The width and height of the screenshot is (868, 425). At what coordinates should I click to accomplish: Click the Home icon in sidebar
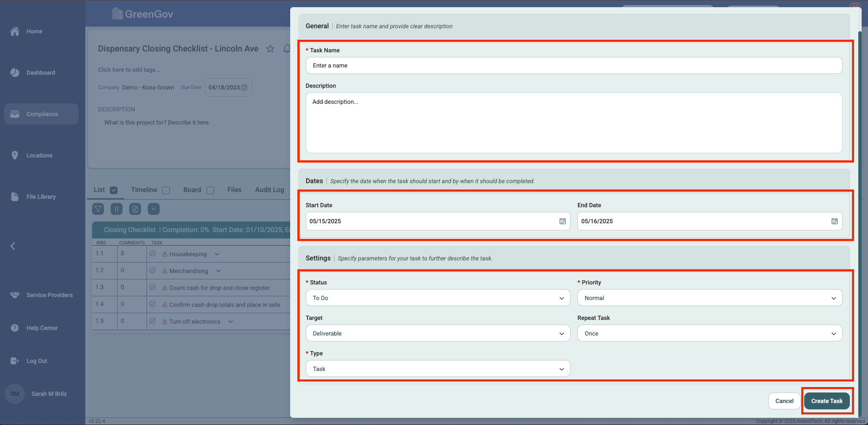[15, 31]
